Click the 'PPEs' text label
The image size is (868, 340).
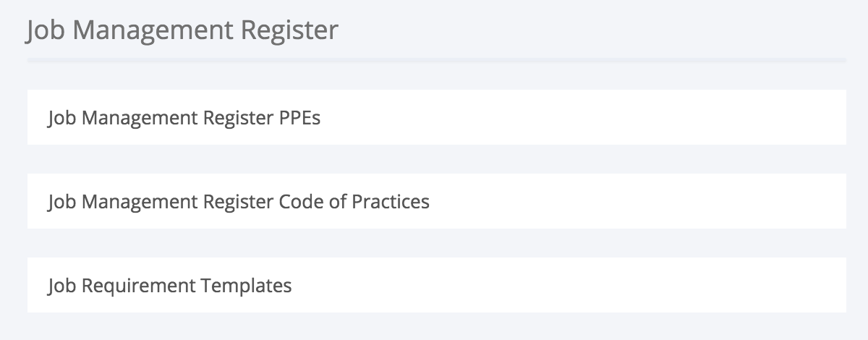pyautogui.click(x=299, y=118)
